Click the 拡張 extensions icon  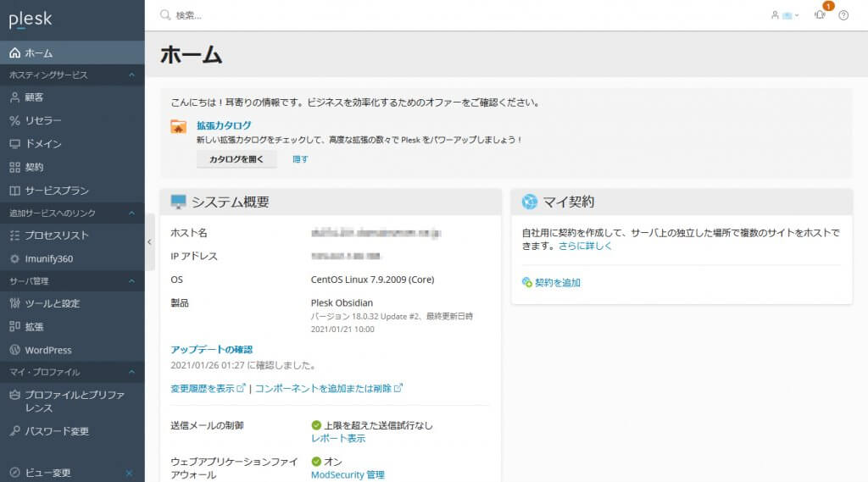point(15,326)
